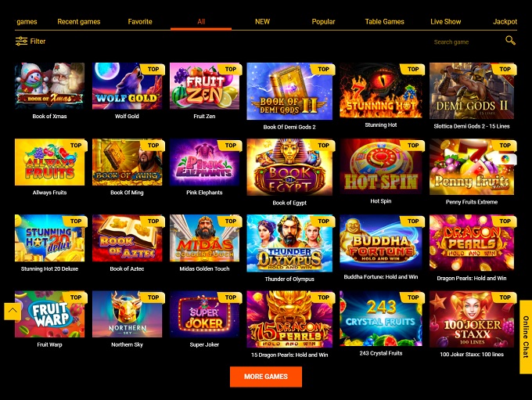The width and height of the screenshot is (532, 400).
Task: Open the Online Chat side tab
Action: pos(526,337)
